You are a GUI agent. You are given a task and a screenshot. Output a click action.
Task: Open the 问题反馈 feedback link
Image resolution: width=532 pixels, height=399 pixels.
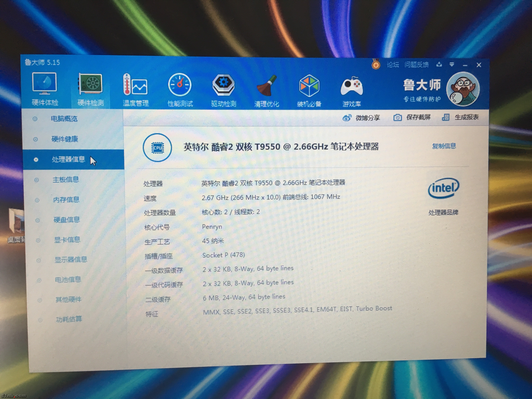click(417, 65)
